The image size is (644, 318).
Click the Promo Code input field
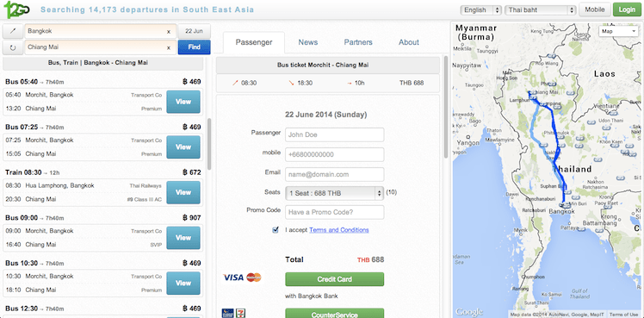334,212
